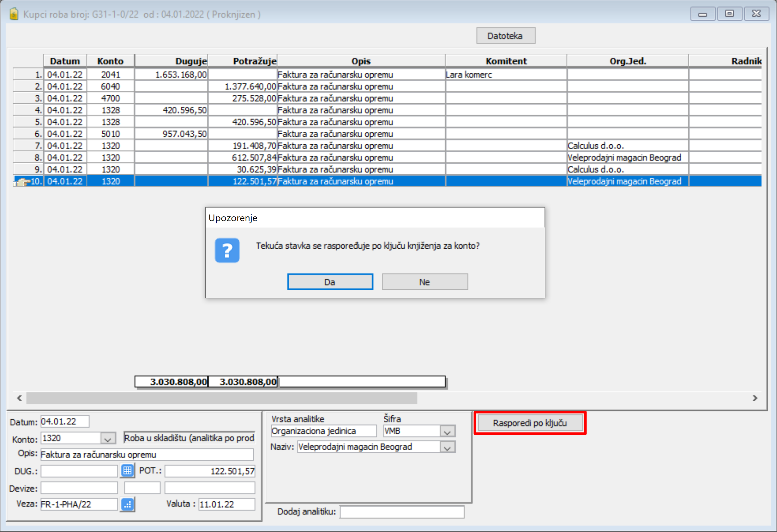Select row 1 with konto 2041
Viewport: 777px width, 532px height.
110,75
